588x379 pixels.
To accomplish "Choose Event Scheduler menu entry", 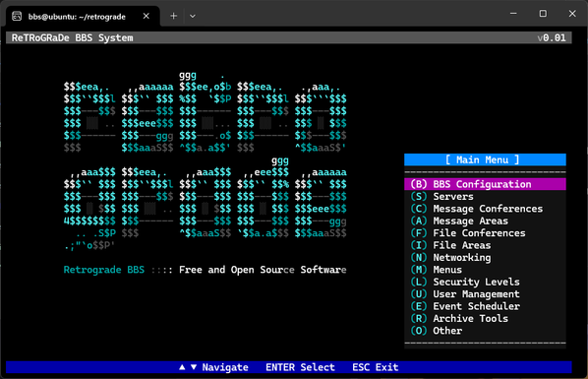I will coord(485,306).
